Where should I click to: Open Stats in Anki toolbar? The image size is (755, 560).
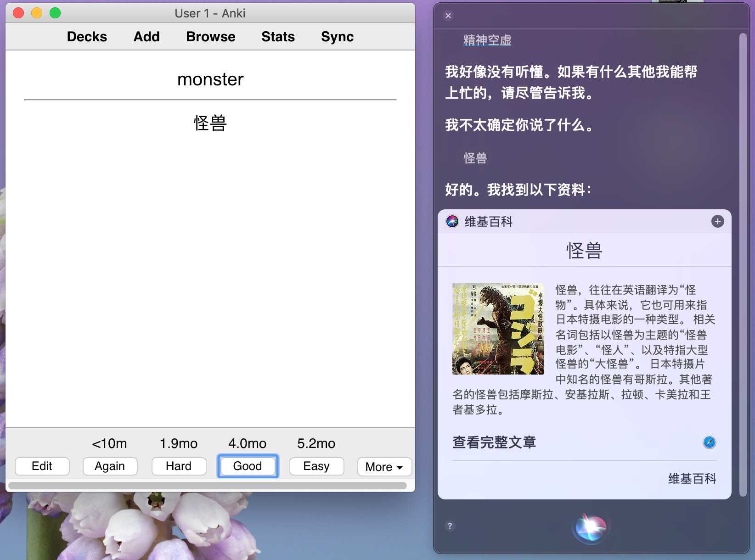[x=278, y=37]
